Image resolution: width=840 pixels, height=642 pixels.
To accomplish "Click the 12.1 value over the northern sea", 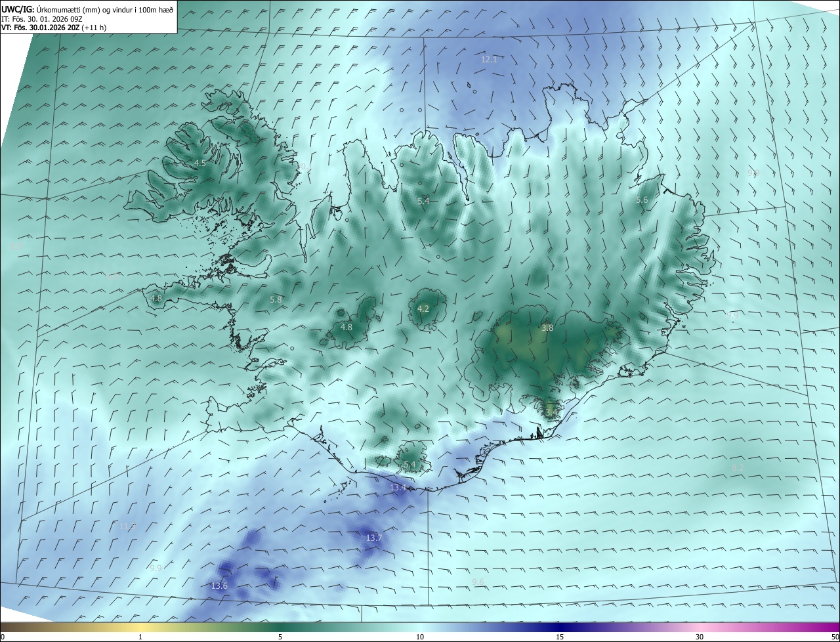I will [489, 59].
